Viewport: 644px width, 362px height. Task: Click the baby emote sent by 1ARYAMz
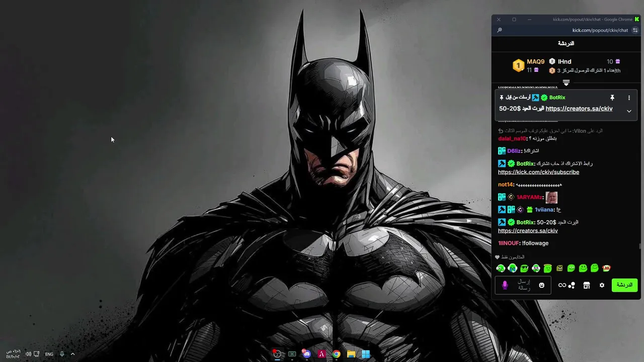pyautogui.click(x=551, y=197)
